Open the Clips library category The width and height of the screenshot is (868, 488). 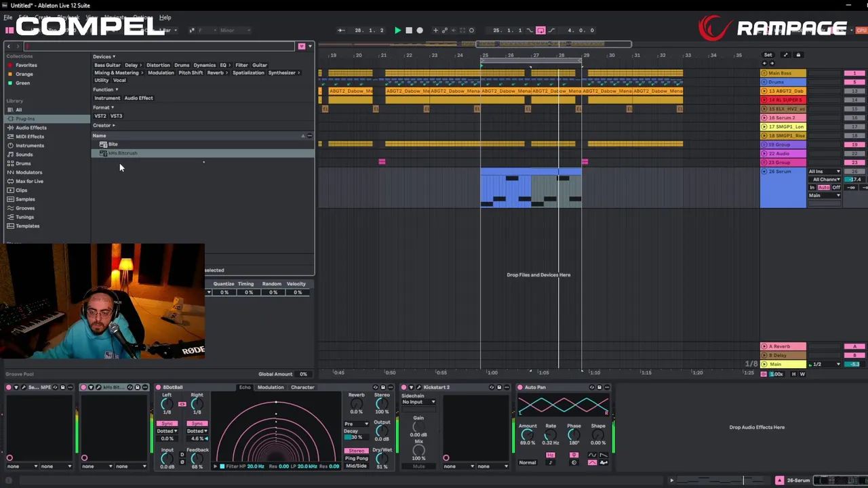[22, 190]
